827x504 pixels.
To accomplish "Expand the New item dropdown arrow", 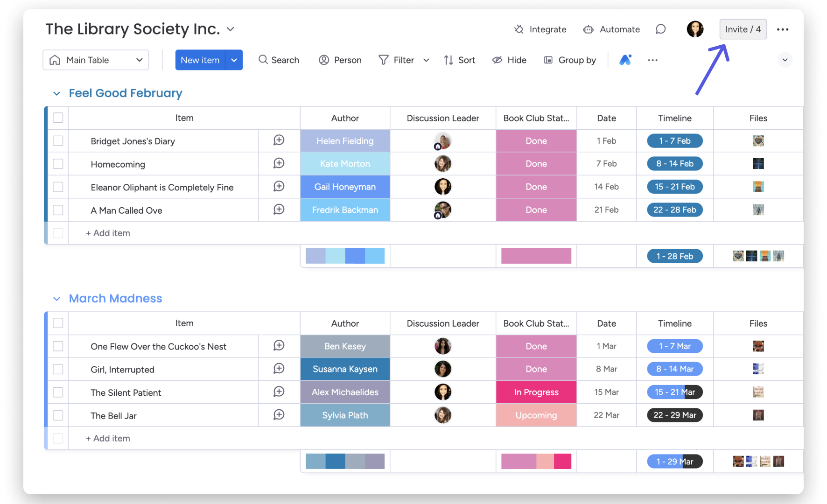I will click(x=234, y=60).
